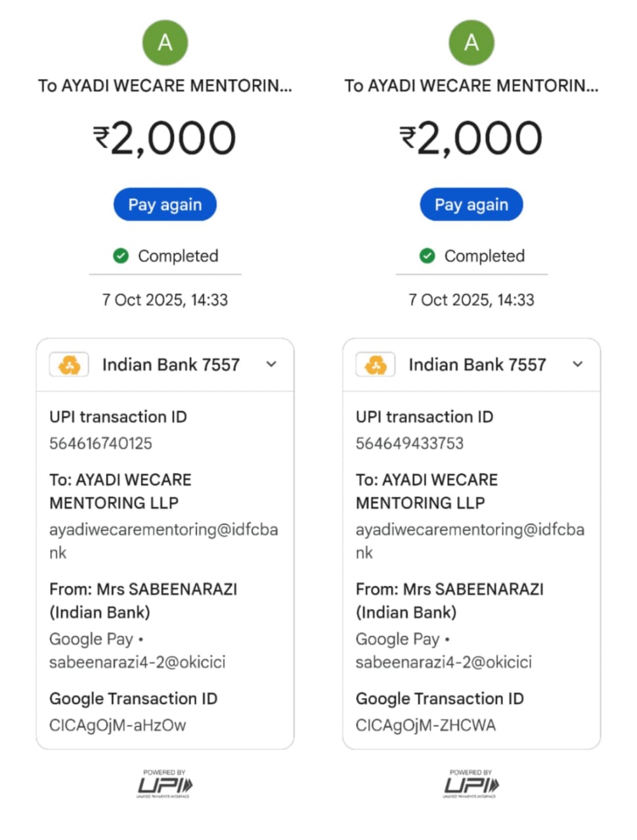Click the ayadiwecarementoring@idfcbank UPI address in left receipt

[x=163, y=530]
